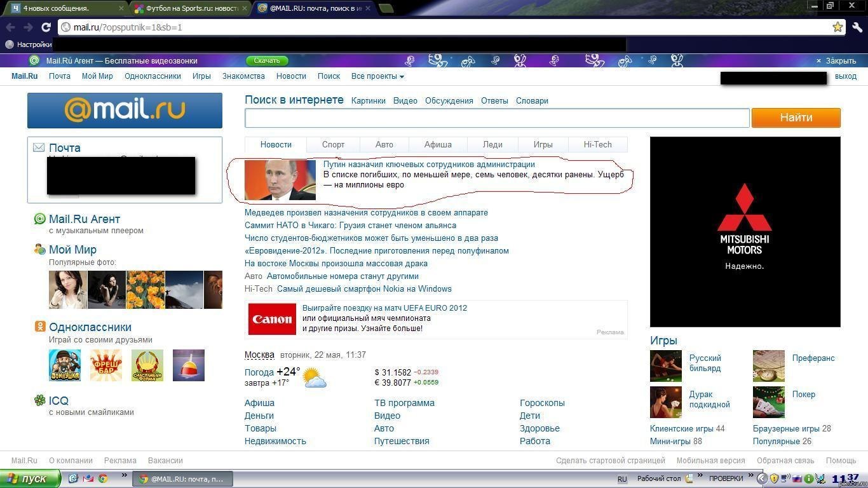Select Картинки search category
The width and height of the screenshot is (868, 488).
coord(369,100)
